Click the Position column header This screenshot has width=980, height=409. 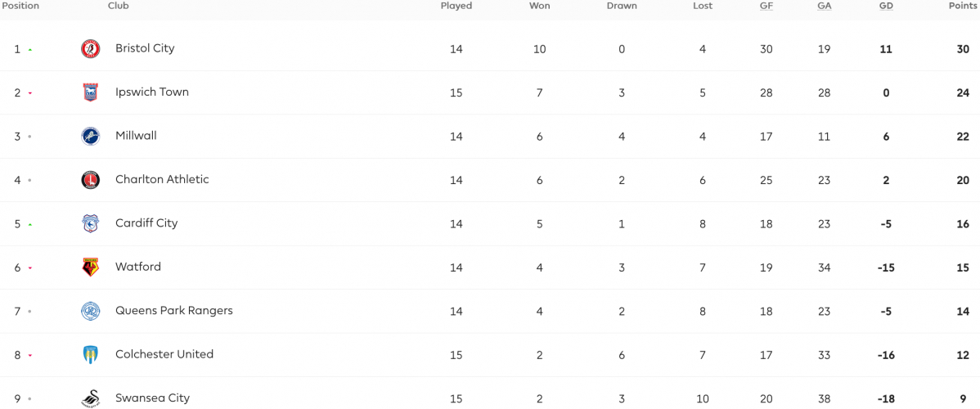tap(20, 7)
